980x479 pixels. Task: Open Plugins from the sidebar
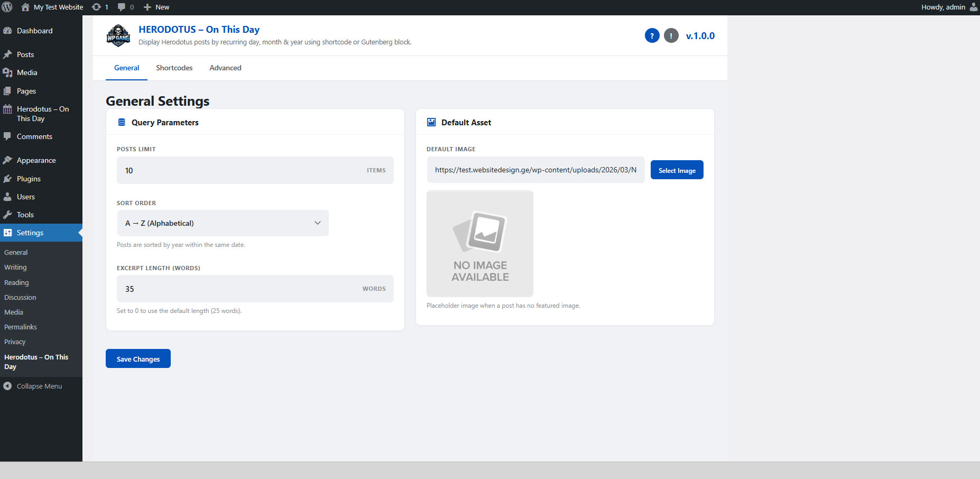(29, 179)
